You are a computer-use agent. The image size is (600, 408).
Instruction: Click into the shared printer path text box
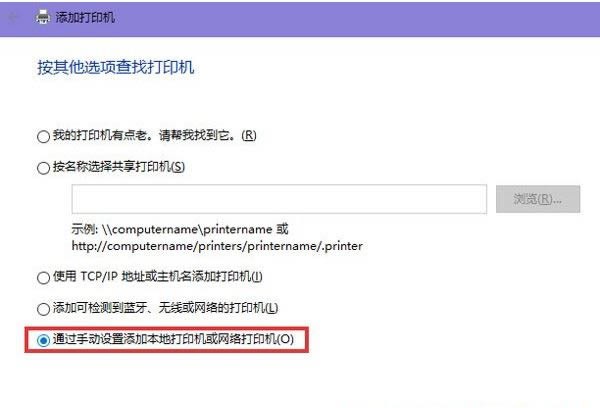279,199
